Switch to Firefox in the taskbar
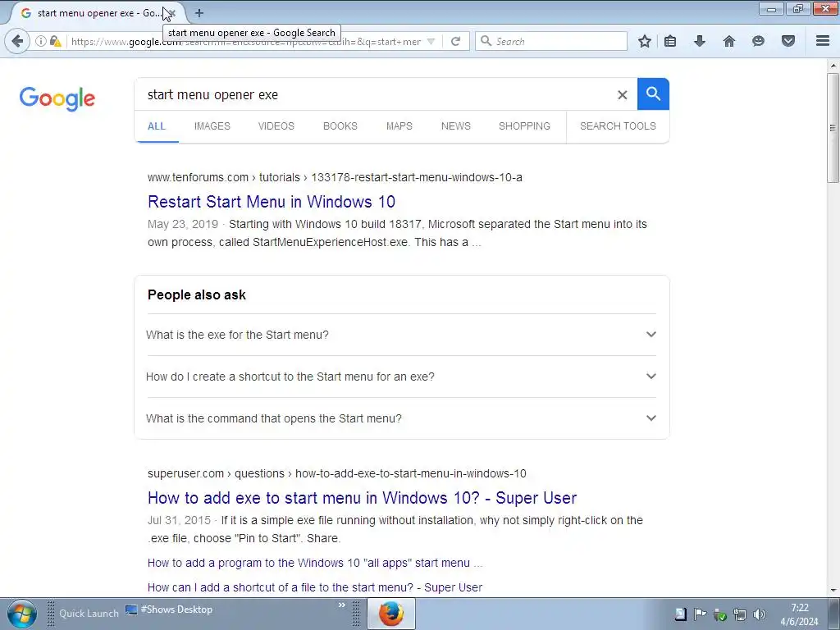The width and height of the screenshot is (840, 630). click(x=391, y=614)
